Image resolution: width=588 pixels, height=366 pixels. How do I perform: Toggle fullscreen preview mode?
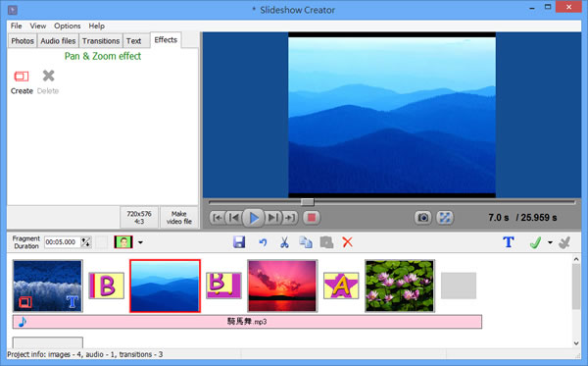pyautogui.click(x=445, y=218)
